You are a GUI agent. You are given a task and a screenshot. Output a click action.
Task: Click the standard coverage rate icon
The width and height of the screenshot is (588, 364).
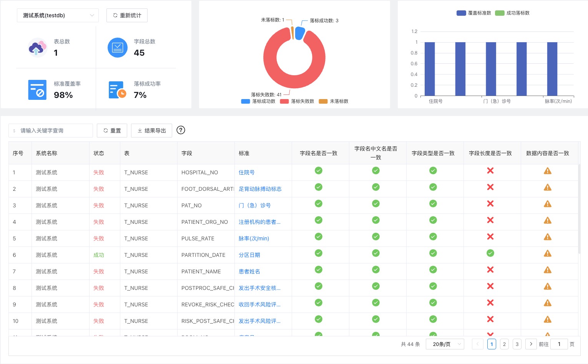pyautogui.click(x=37, y=90)
